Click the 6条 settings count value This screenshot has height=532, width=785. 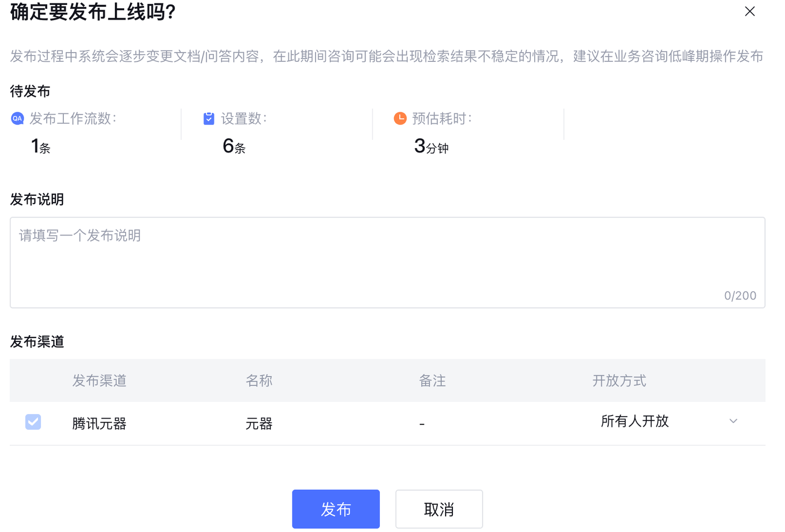(x=234, y=146)
